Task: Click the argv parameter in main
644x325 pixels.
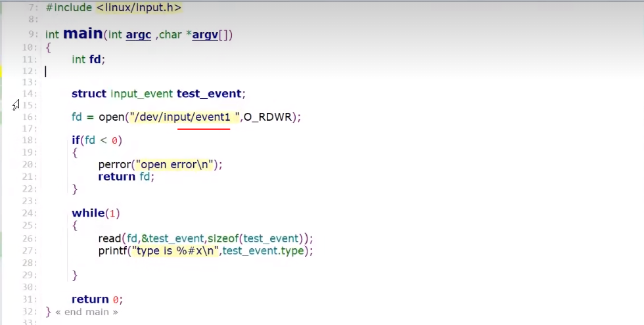Action: coord(205,35)
